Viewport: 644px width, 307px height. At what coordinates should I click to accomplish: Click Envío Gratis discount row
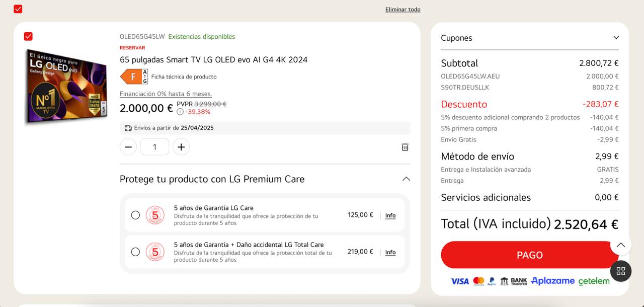coord(530,139)
